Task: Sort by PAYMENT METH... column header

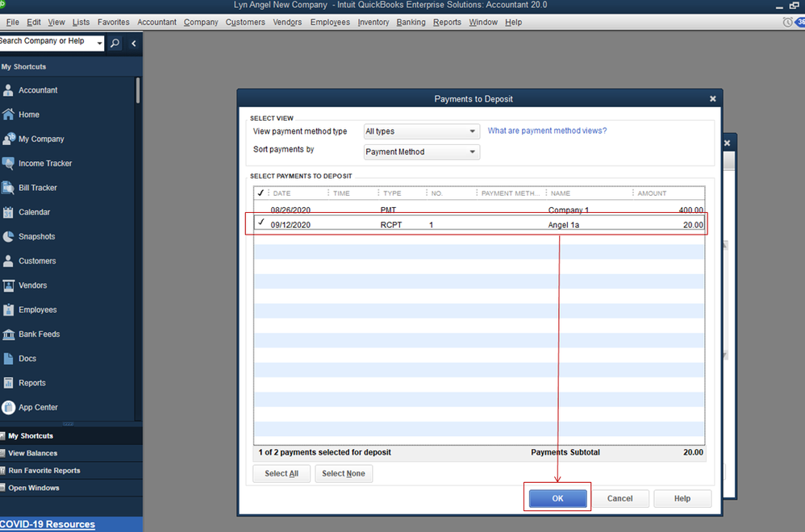Action: 510,193
